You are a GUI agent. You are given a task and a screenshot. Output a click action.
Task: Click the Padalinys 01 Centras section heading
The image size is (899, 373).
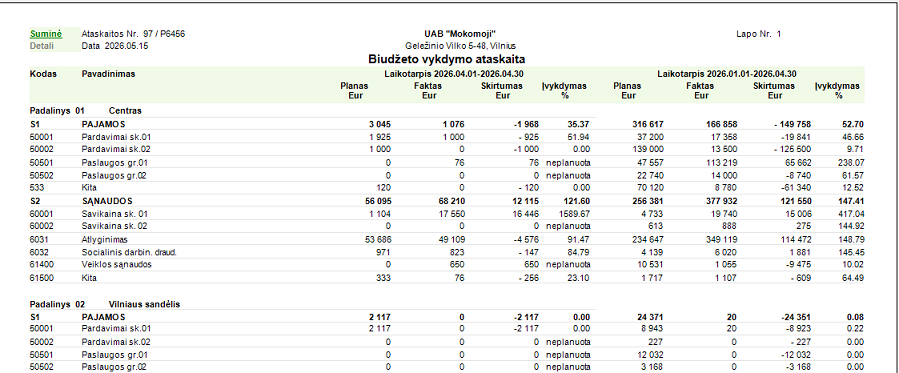[x=85, y=111]
